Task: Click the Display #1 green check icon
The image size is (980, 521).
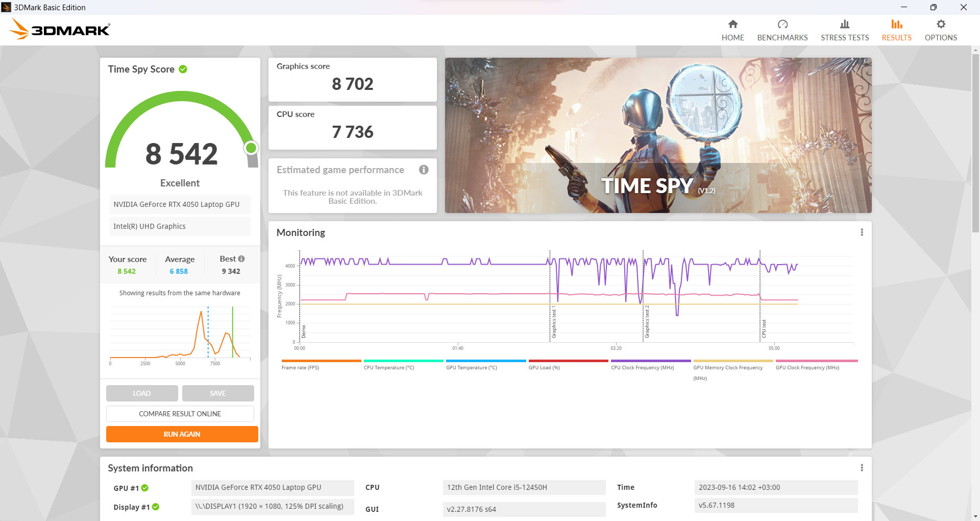Action: coord(156,507)
